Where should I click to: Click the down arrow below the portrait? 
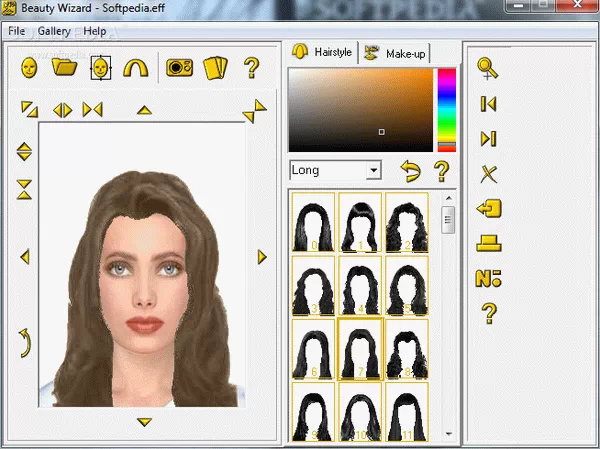click(x=144, y=422)
